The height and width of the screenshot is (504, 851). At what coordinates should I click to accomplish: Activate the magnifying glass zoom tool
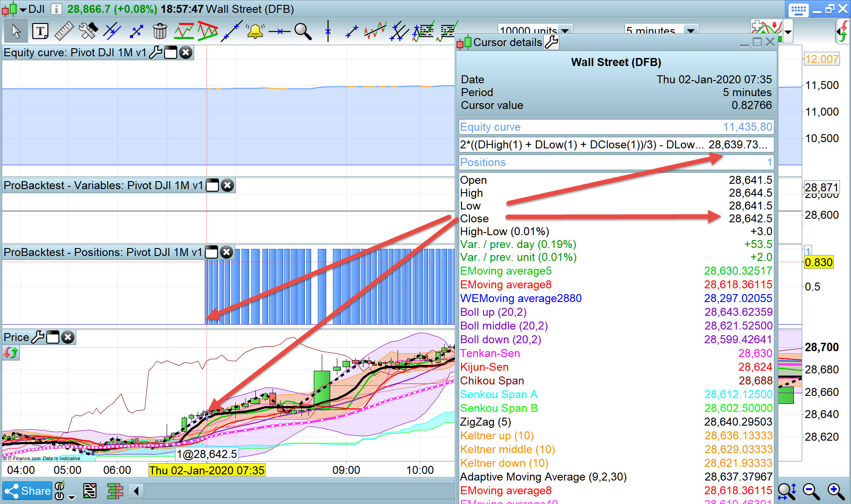pyautogui.click(x=303, y=31)
